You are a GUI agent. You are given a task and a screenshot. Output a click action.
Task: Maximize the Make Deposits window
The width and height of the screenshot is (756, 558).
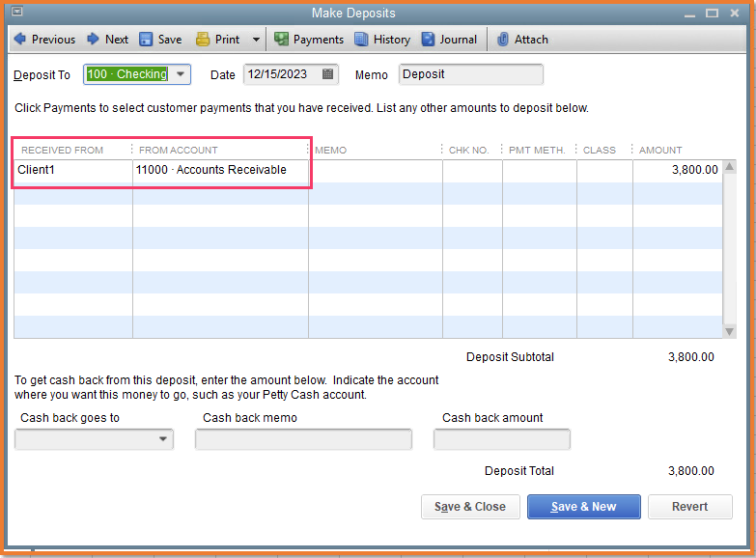pos(713,13)
